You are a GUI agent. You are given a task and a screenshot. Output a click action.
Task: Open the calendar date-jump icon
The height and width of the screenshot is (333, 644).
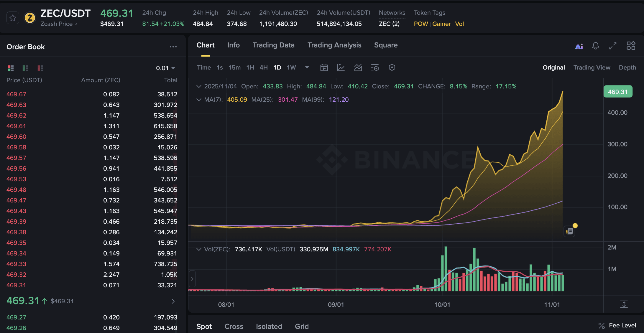coord(324,67)
